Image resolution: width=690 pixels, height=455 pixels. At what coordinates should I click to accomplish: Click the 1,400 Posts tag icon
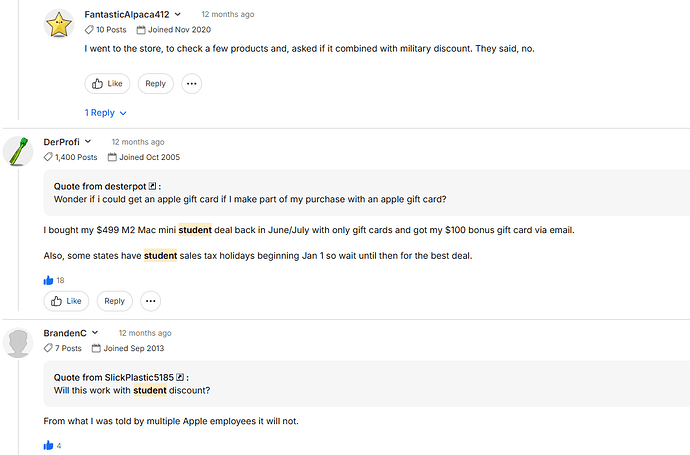(48, 157)
